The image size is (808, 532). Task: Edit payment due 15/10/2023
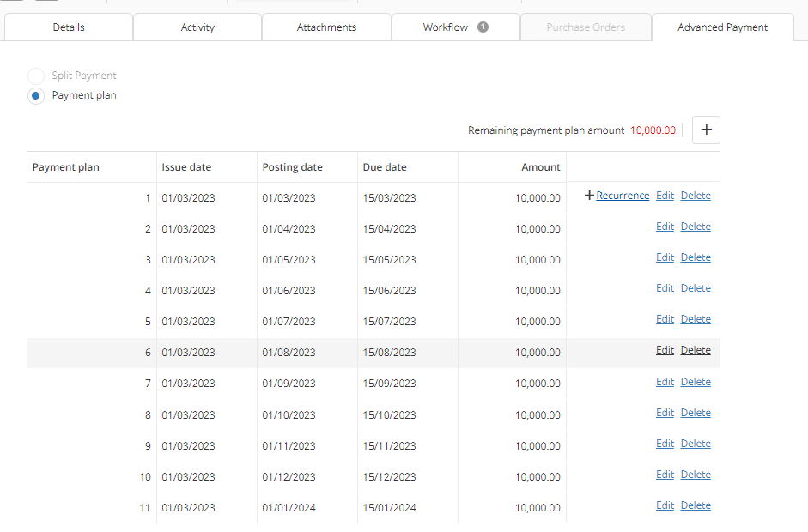pos(665,413)
